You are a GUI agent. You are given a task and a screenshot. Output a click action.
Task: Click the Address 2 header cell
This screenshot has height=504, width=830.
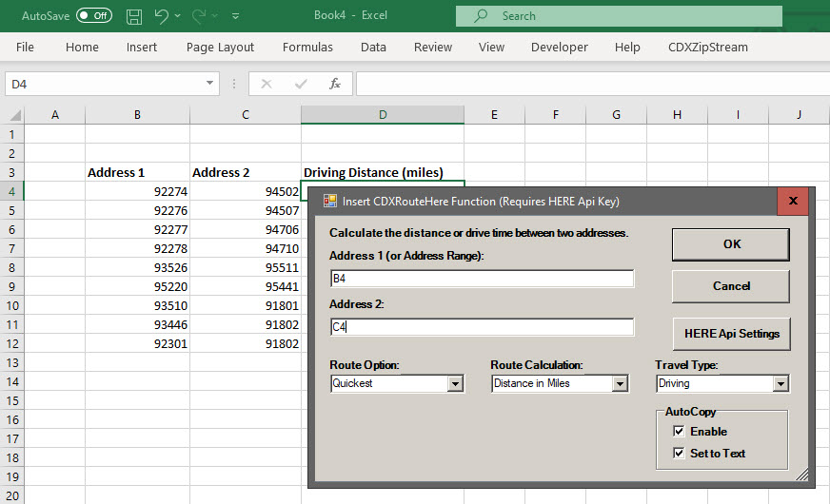(x=245, y=172)
